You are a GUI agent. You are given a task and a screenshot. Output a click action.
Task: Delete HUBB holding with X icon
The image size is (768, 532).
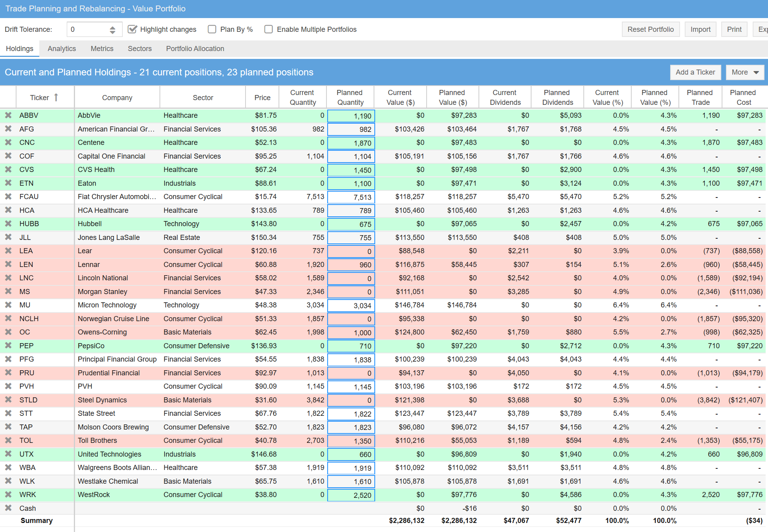coord(8,224)
